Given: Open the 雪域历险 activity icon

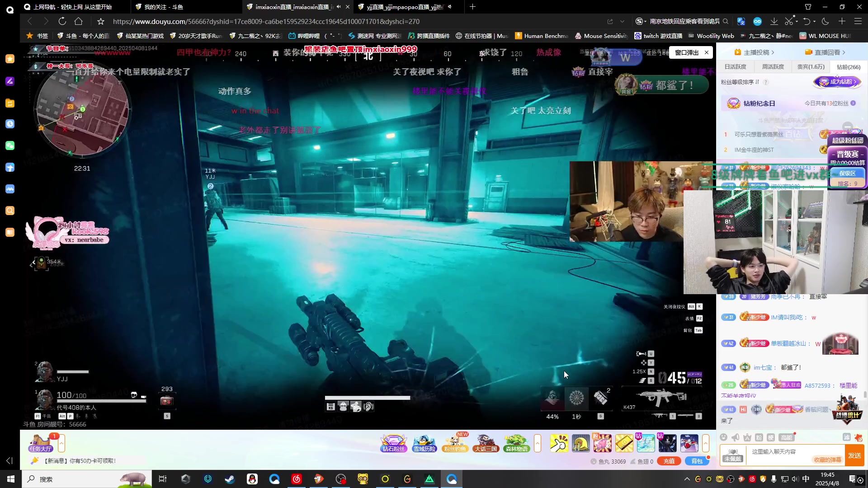Looking at the screenshot, I should pos(425,443).
